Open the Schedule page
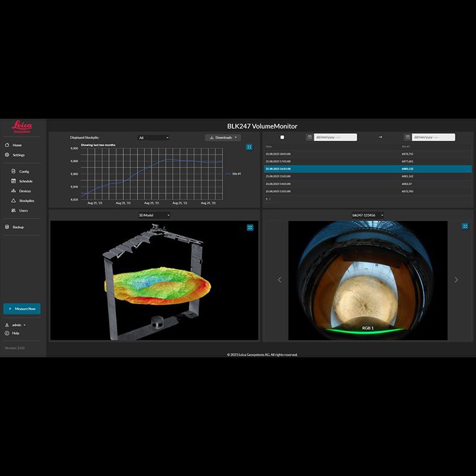Image resolution: width=476 pixels, height=476 pixels. pyautogui.click(x=25, y=181)
